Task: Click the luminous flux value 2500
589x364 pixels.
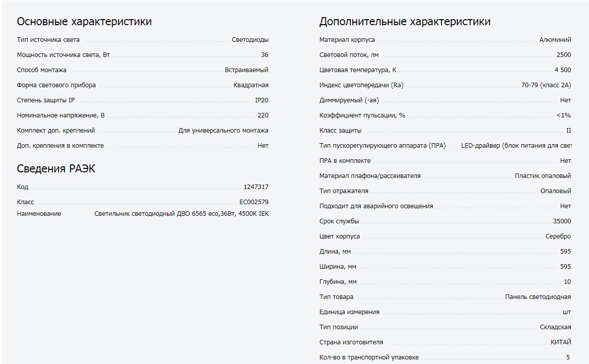Action: click(563, 55)
